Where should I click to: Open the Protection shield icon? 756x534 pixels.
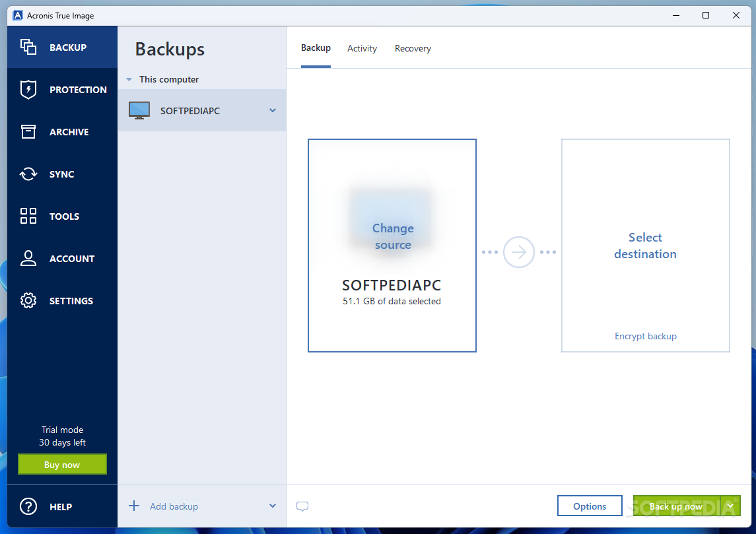[28, 89]
